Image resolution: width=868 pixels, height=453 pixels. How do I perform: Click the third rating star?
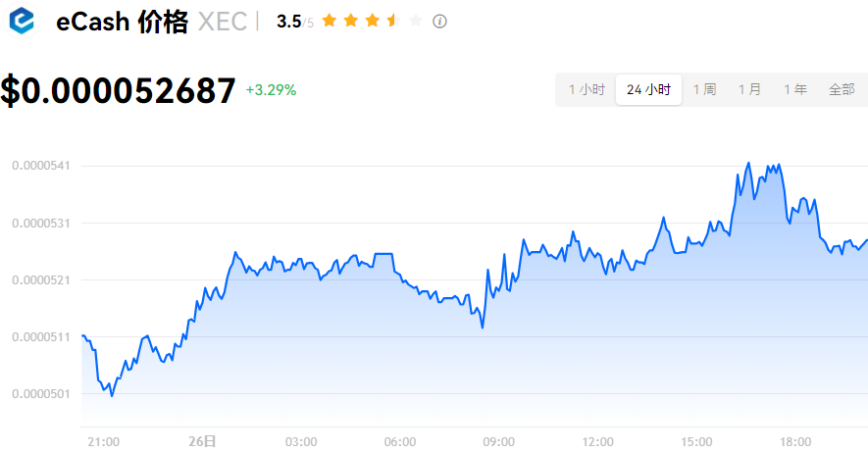click(372, 21)
